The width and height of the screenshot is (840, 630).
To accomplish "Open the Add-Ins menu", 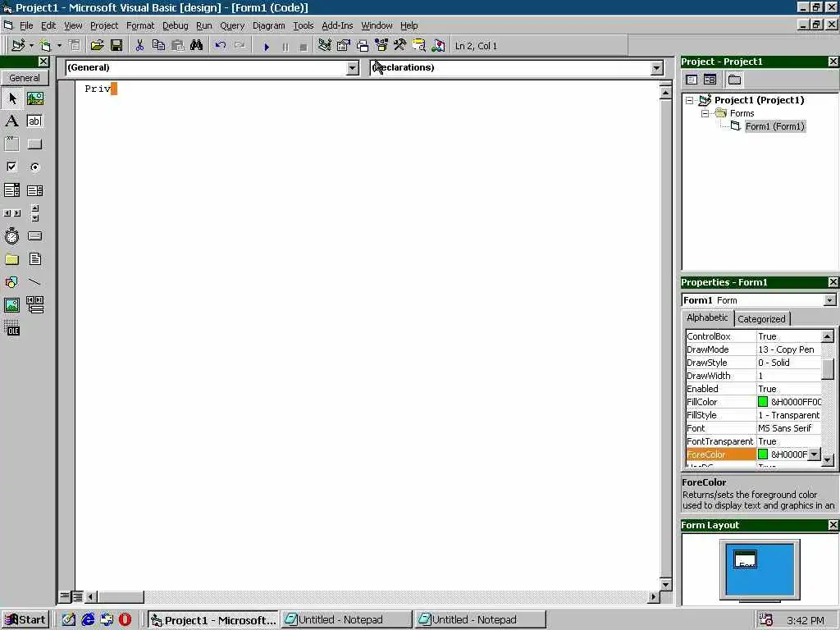I will point(337,25).
